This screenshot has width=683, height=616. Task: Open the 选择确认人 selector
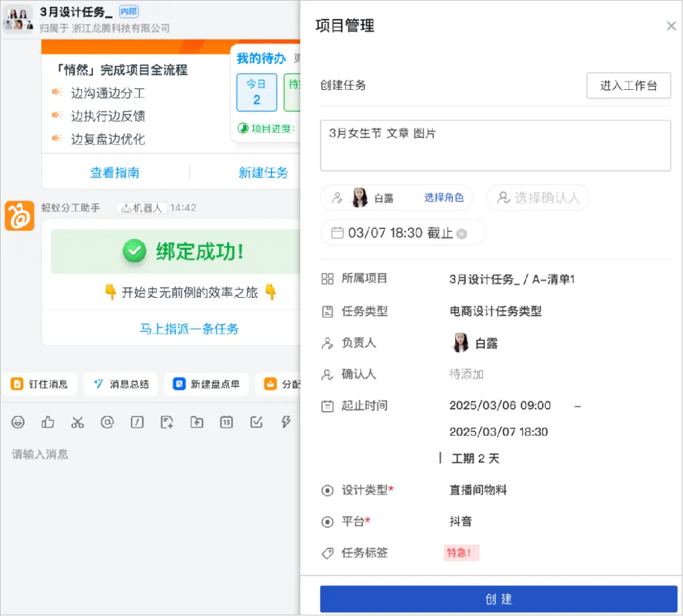(x=538, y=198)
